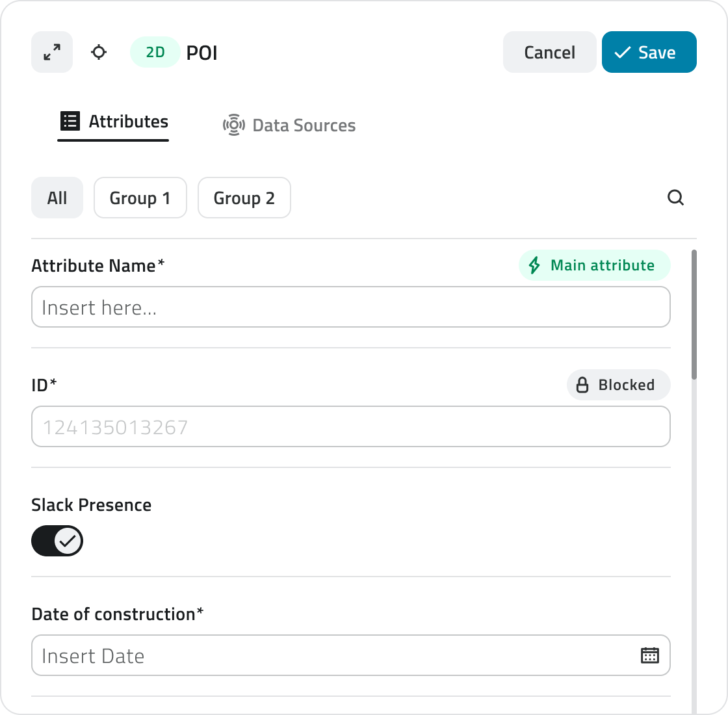The height and width of the screenshot is (715, 728).
Task: Switch to the Data Sources tab
Action: 304,125
